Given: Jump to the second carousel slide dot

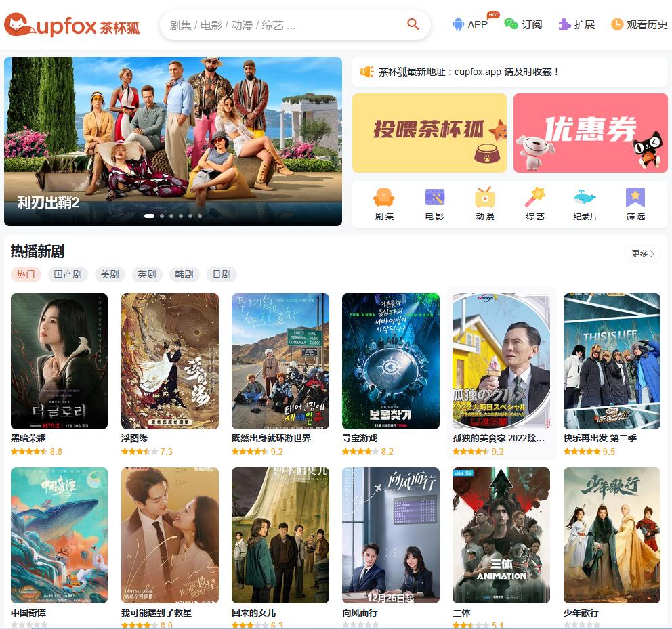Looking at the screenshot, I should (x=161, y=216).
